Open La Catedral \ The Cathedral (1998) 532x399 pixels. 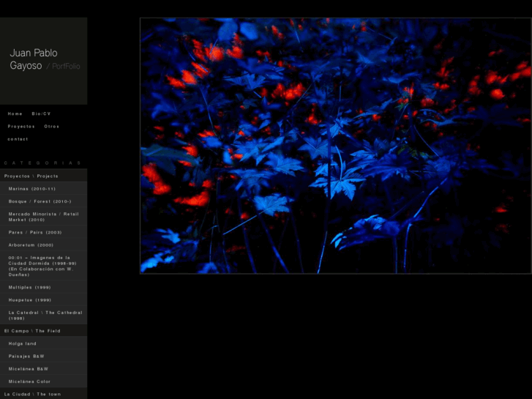point(43,316)
